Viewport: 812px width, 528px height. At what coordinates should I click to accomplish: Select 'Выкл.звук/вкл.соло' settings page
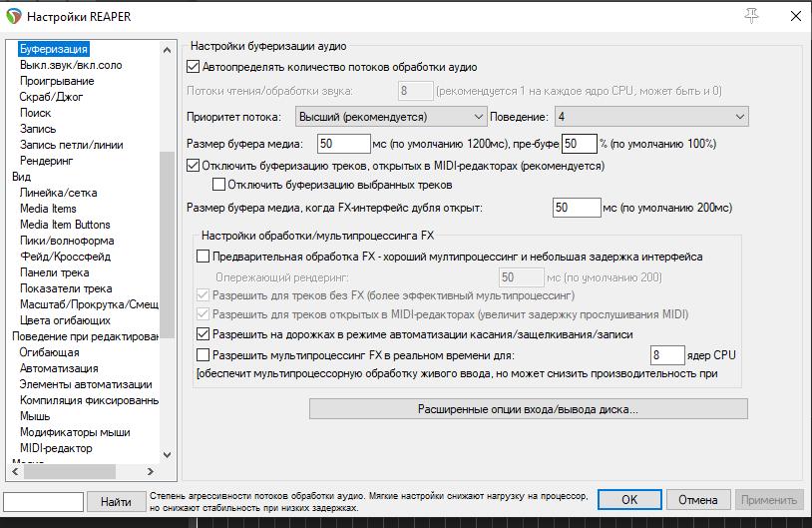71,65
